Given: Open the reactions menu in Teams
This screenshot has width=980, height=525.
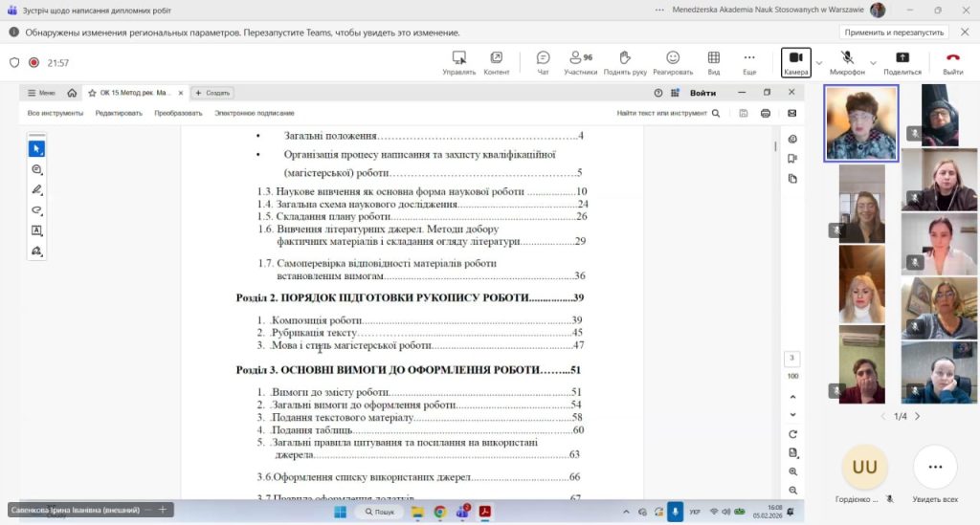Looking at the screenshot, I should click(x=673, y=62).
